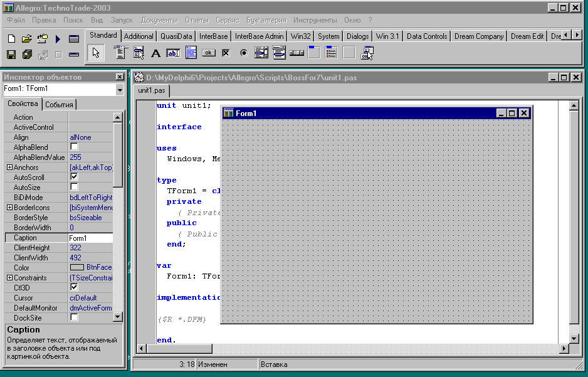Viewport: 588px width, 377px height.
Task: Pick the GroupBox component icon
Action: (313, 53)
